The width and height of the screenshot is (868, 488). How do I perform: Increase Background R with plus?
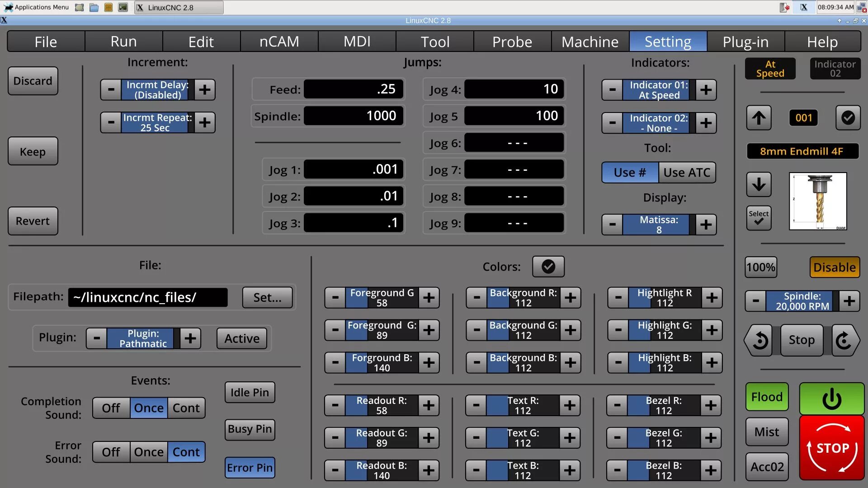pos(571,298)
